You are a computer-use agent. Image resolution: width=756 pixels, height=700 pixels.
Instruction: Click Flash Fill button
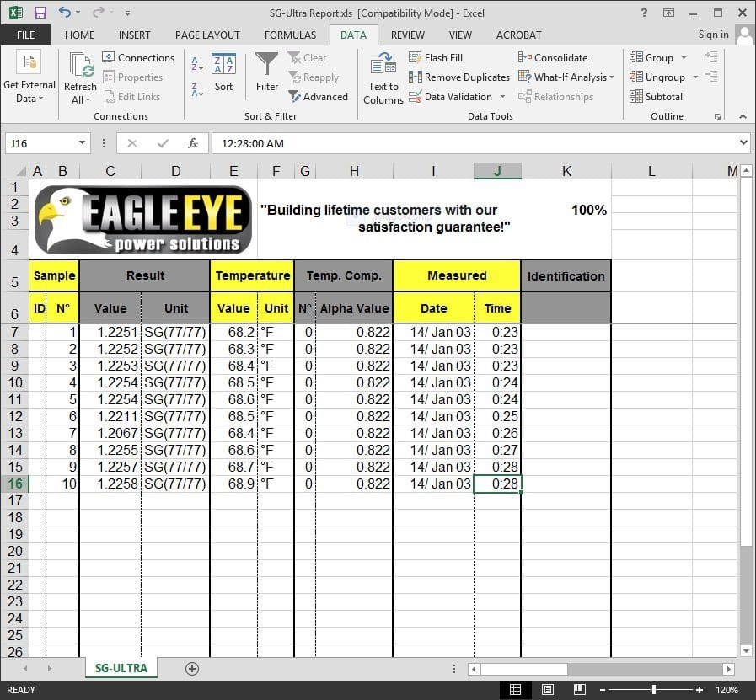coord(436,58)
